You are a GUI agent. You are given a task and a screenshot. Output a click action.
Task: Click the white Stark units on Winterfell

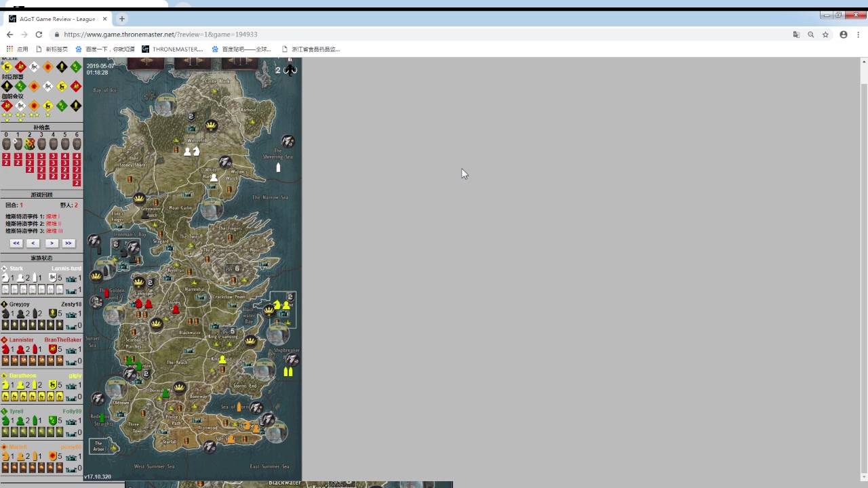click(x=192, y=151)
